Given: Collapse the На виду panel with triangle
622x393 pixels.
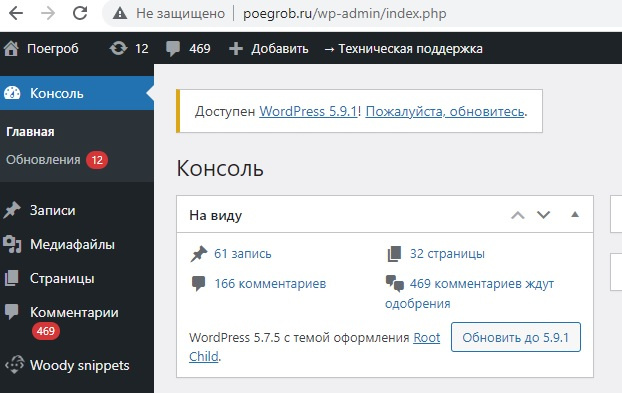Looking at the screenshot, I should coord(575,215).
